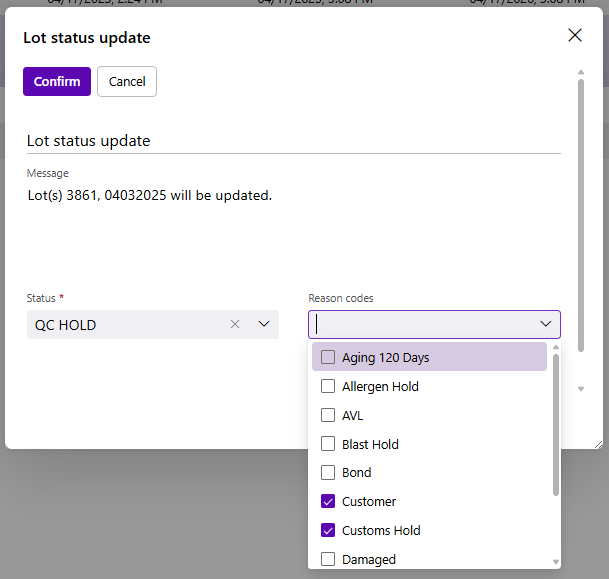Check the Aging 120 Days checkbox
Image resolution: width=609 pixels, height=579 pixels.
328,357
